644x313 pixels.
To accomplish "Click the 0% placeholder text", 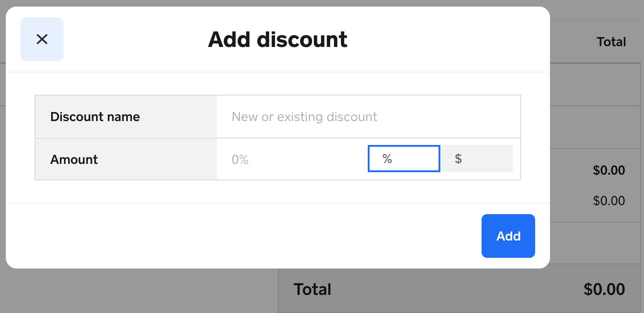I will coord(240,159).
